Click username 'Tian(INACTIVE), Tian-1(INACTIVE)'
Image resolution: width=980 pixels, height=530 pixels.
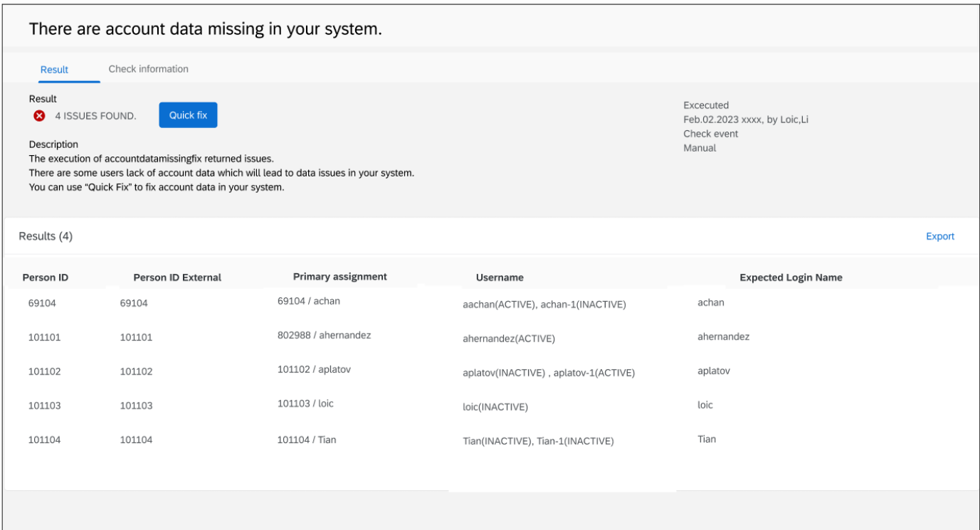[x=538, y=441]
